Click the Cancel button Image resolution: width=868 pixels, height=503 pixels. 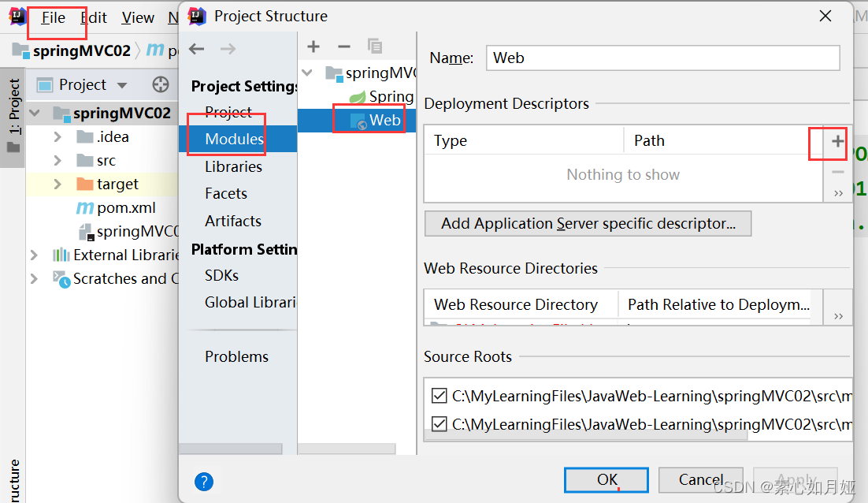(x=700, y=479)
